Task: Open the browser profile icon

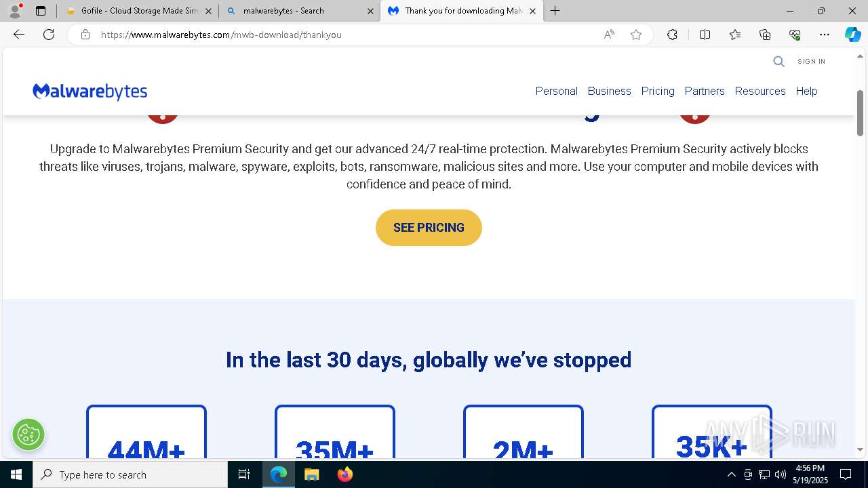Action: pyautogui.click(x=15, y=11)
